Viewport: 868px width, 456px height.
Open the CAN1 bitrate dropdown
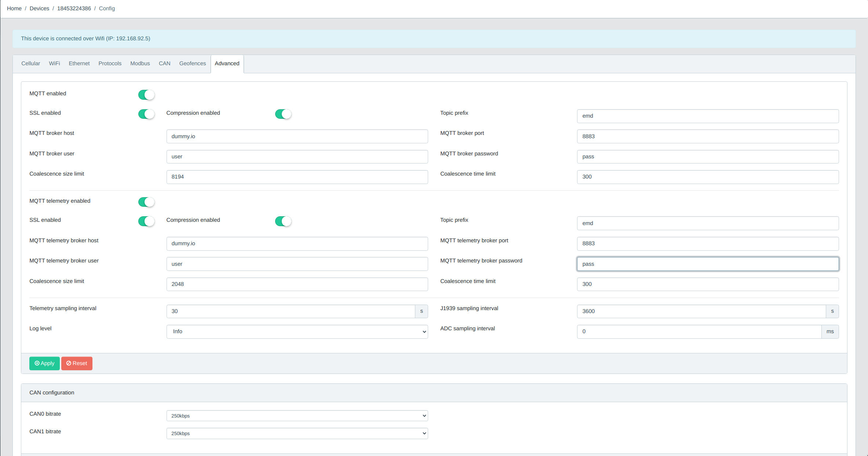[x=297, y=433]
